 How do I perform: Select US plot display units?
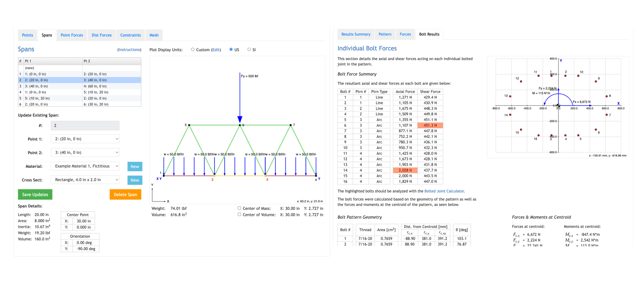click(231, 49)
